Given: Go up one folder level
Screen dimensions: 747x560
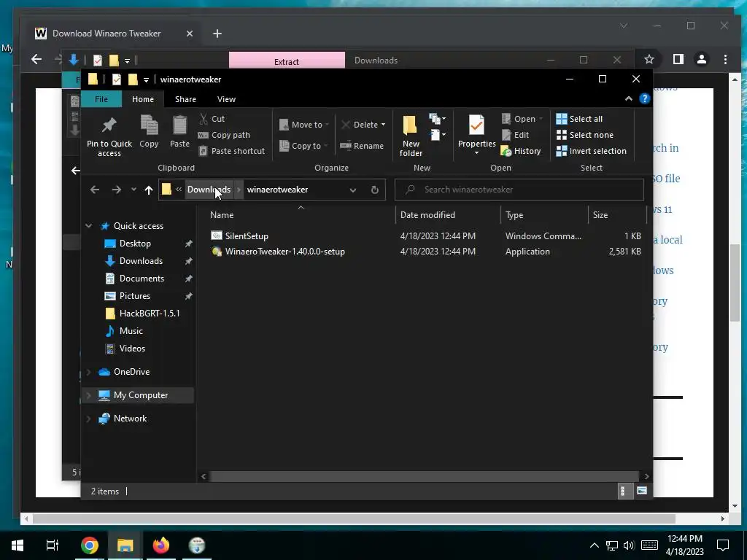Looking at the screenshot, I should pyautogui.click(x=149, y=190).
